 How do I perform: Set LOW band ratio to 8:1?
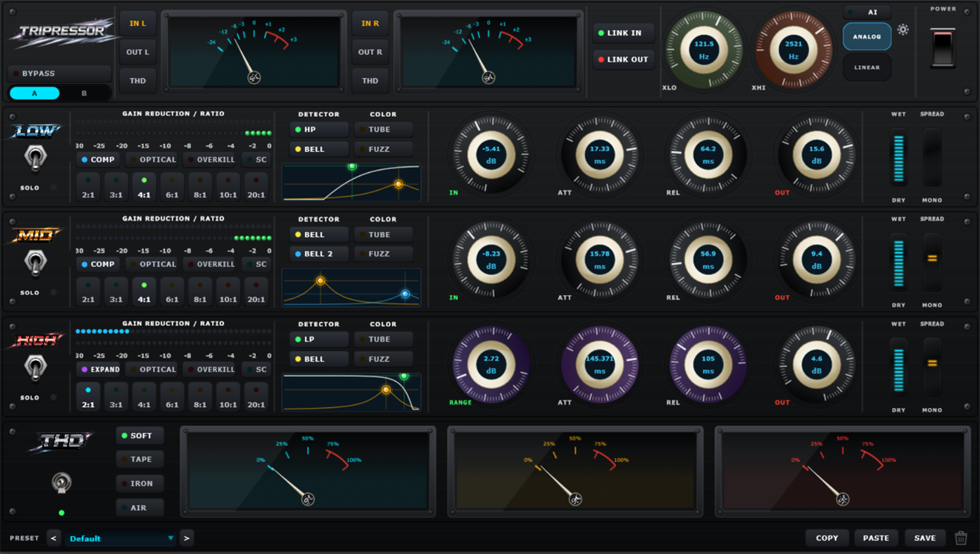click(x=200, y=186)
